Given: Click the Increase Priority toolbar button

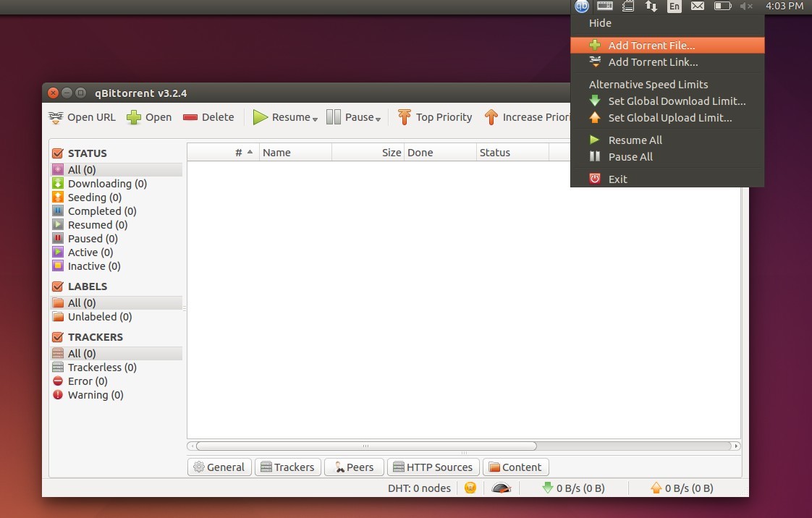Looking at the screenshot, I should pos(527,117).
